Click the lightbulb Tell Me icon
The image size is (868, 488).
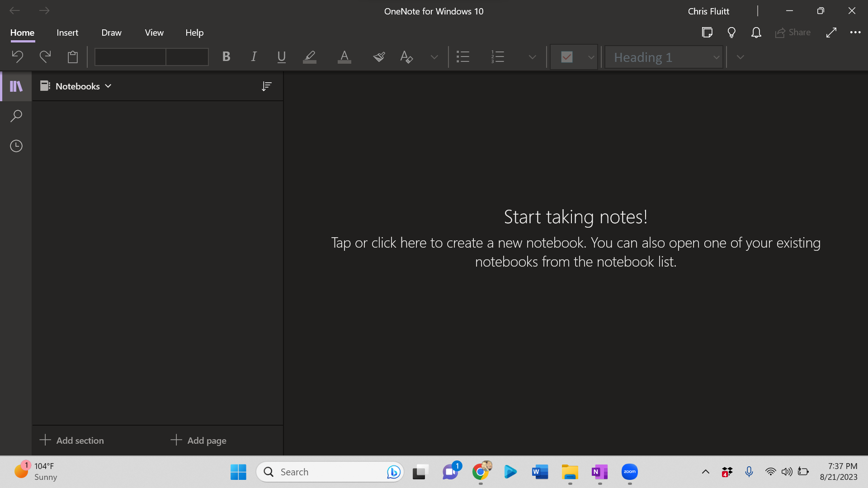coord(731,33)
